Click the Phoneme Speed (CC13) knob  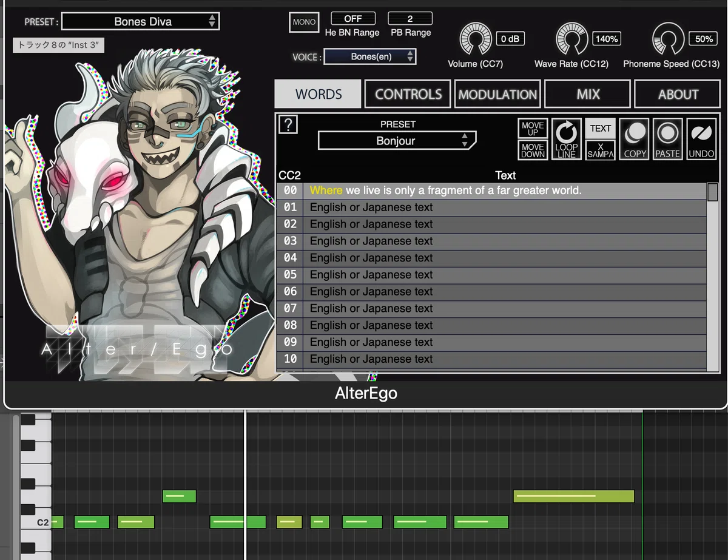(669, 40)
